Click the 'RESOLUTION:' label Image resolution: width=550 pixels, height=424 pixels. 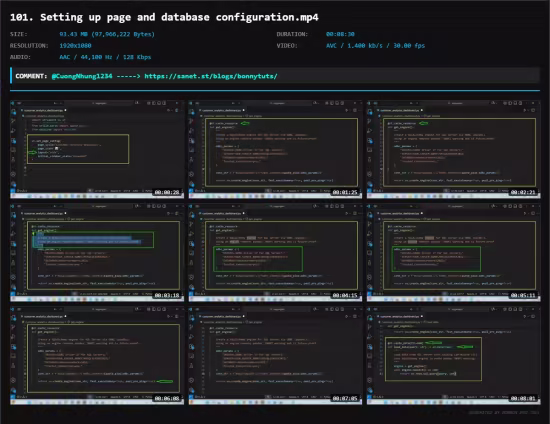click(x=29, y=46)
